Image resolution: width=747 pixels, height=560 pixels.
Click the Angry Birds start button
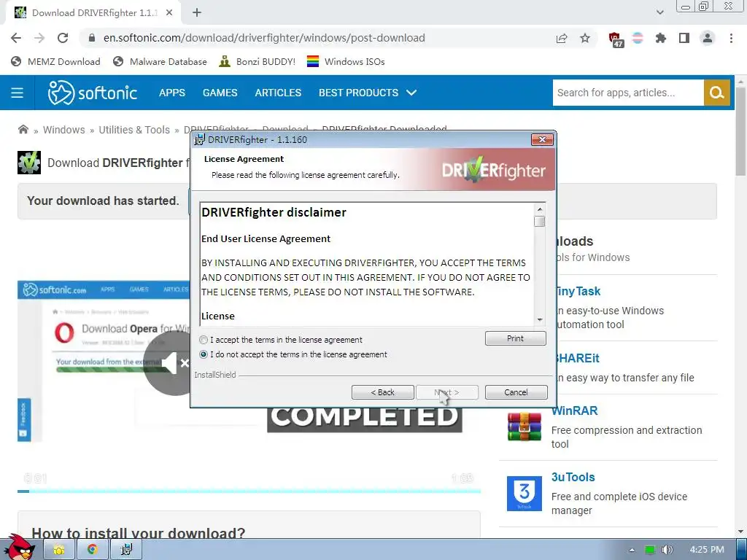pyautogui.click(x=21, y=547)
